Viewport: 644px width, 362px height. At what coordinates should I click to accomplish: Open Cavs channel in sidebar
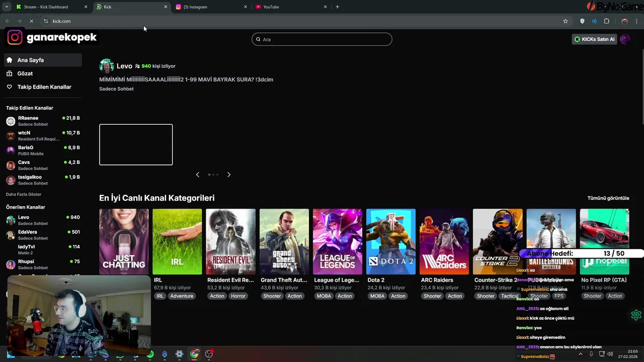pos(43,165)
